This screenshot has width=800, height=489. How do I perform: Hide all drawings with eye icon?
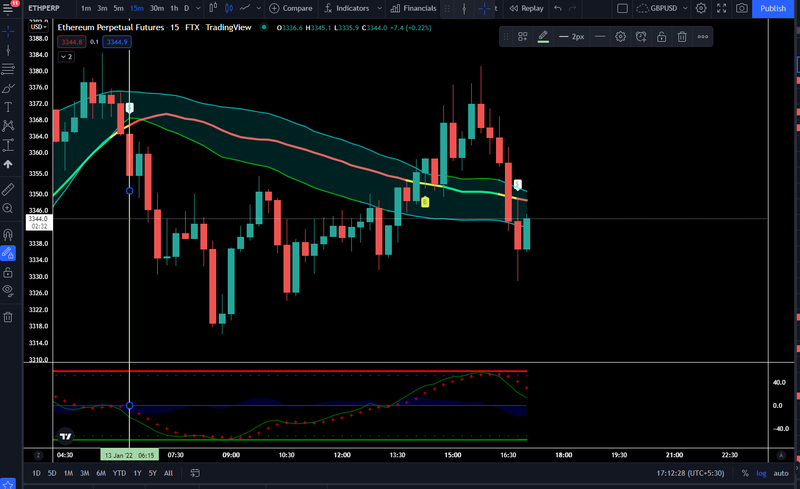point(8,290)
